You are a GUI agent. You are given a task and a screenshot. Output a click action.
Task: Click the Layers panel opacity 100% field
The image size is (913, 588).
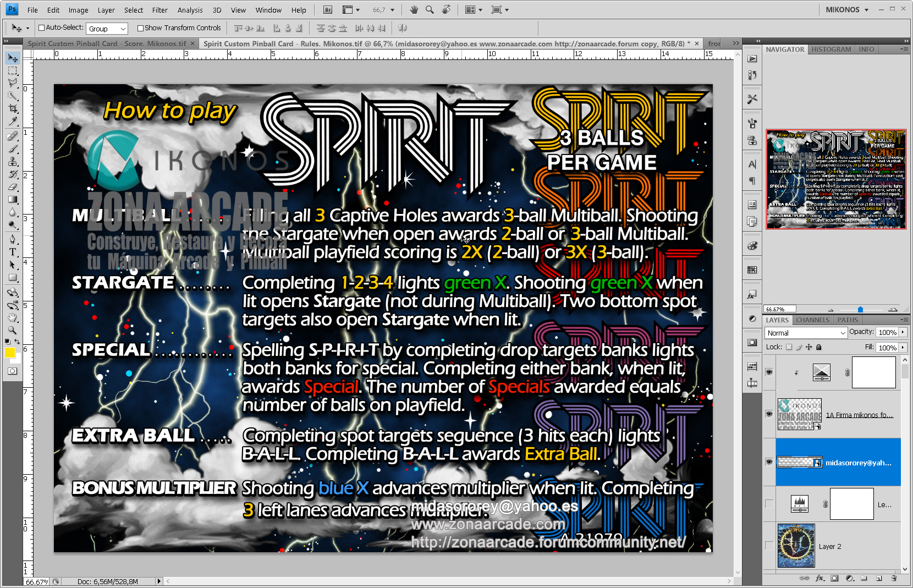(887, 332)
